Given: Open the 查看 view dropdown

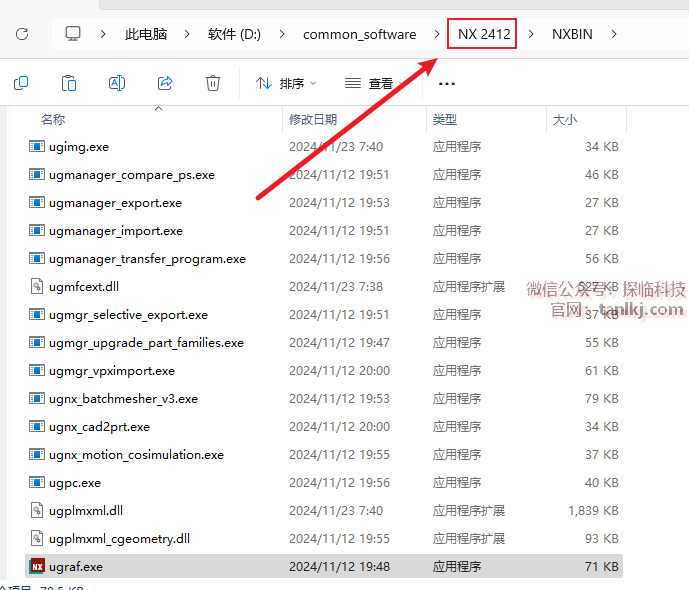Looking at the screenshot, I should pos(374,83).
